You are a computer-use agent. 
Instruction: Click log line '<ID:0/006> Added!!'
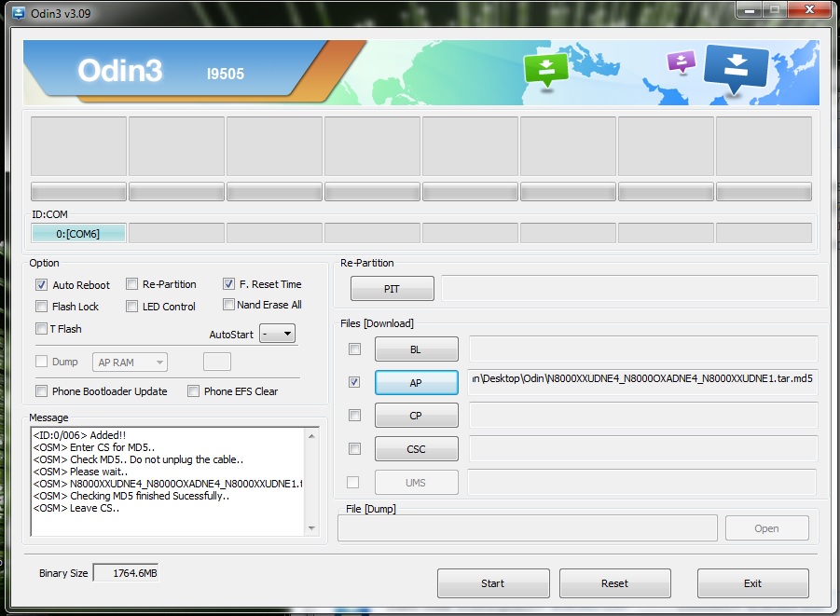click(x=79, y=435)
